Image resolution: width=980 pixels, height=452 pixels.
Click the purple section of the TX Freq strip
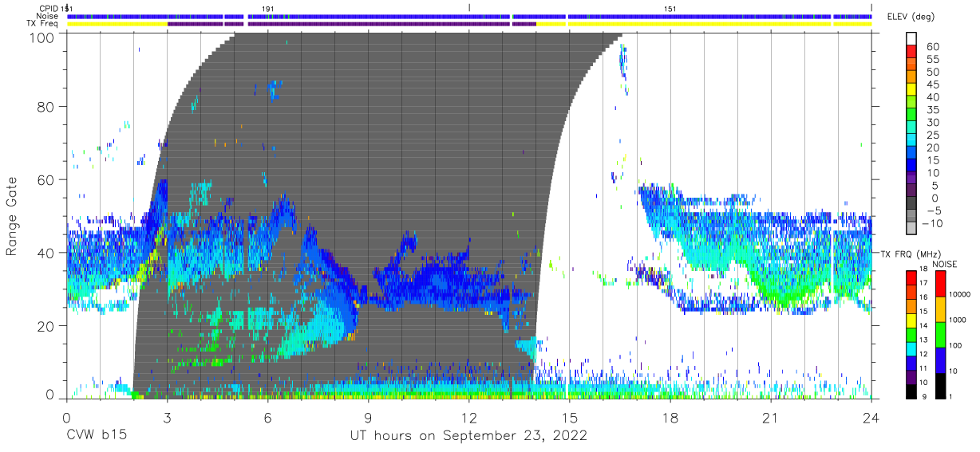point(351,24)
